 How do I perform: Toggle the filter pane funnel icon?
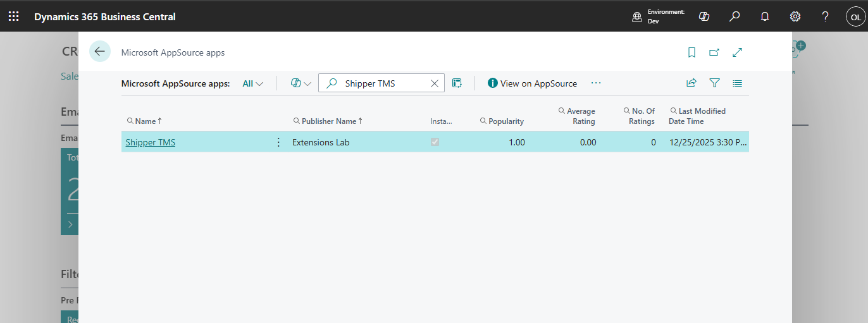(714, 83)
